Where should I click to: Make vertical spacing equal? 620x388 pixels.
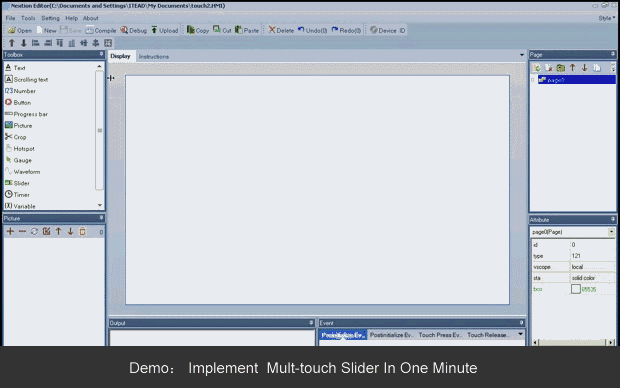[x=96, y=43]
